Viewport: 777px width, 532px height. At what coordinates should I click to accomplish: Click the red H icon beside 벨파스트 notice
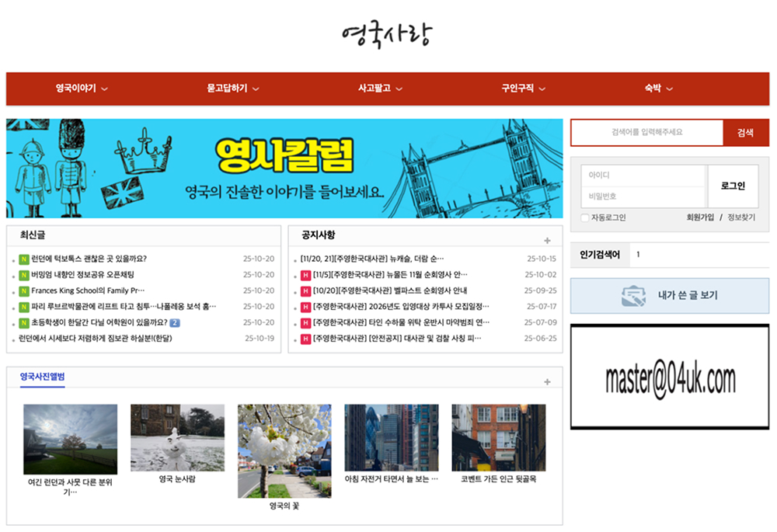(305, 291)
